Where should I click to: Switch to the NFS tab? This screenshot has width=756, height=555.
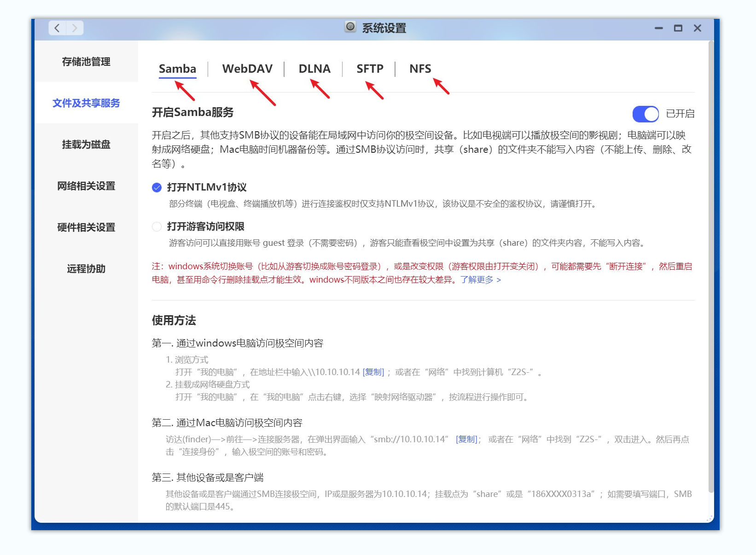coord(420,69)
